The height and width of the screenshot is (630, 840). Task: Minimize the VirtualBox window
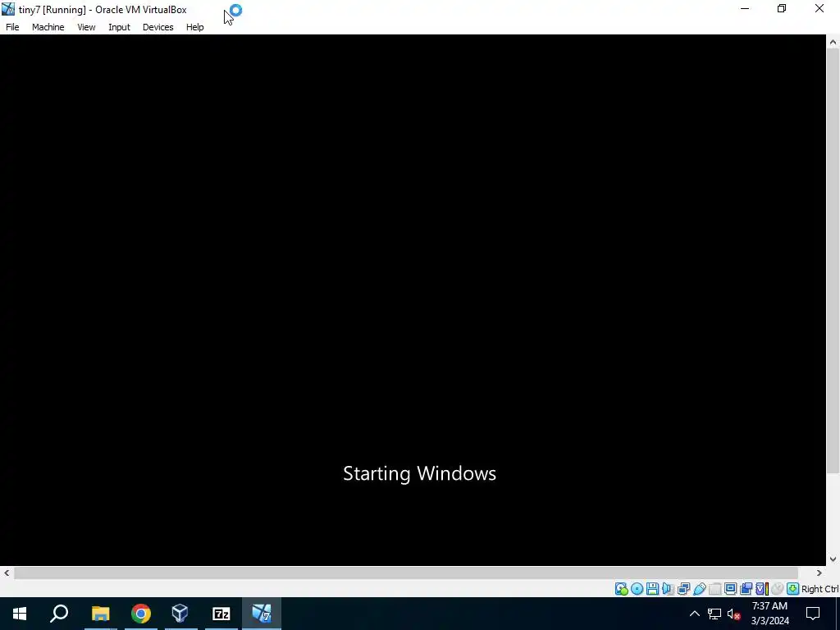click(x=745, y=9)
